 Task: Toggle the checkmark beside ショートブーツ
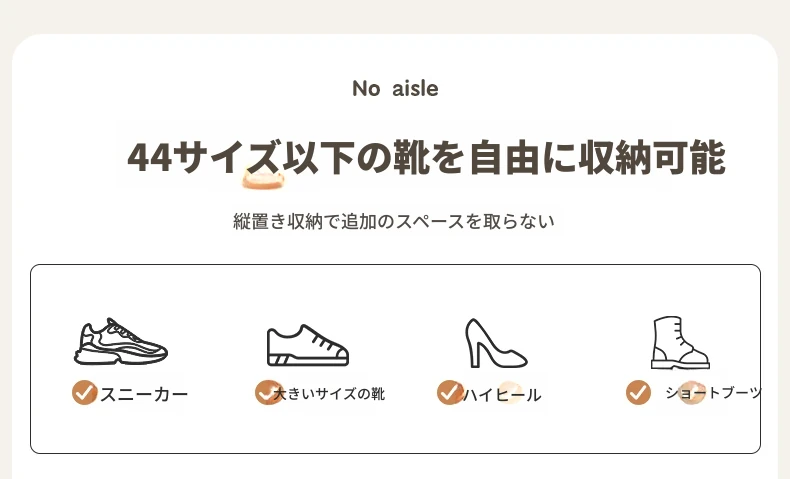(x=638, y=392)
